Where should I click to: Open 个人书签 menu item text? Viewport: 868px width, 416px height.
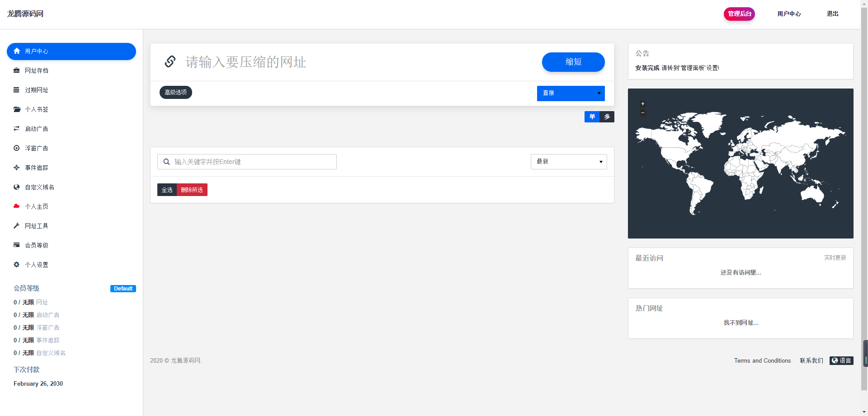[x=37, y=109]
